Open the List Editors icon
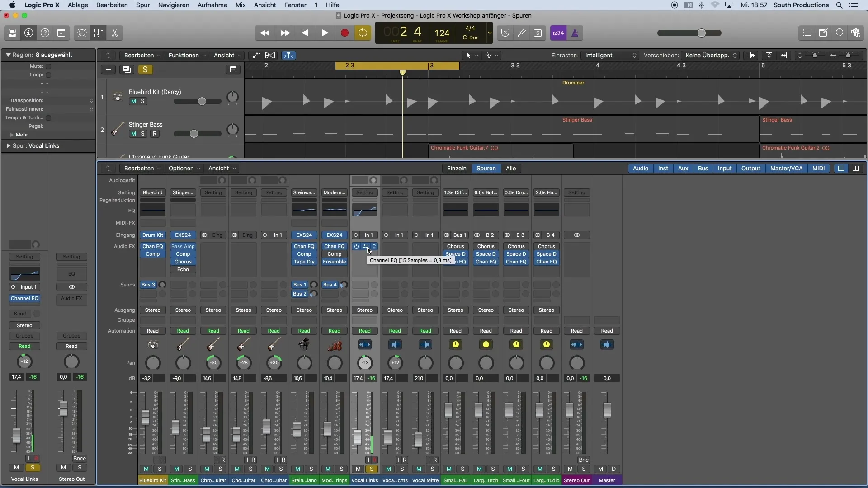The image size is (868, 488). click(807, 33)
